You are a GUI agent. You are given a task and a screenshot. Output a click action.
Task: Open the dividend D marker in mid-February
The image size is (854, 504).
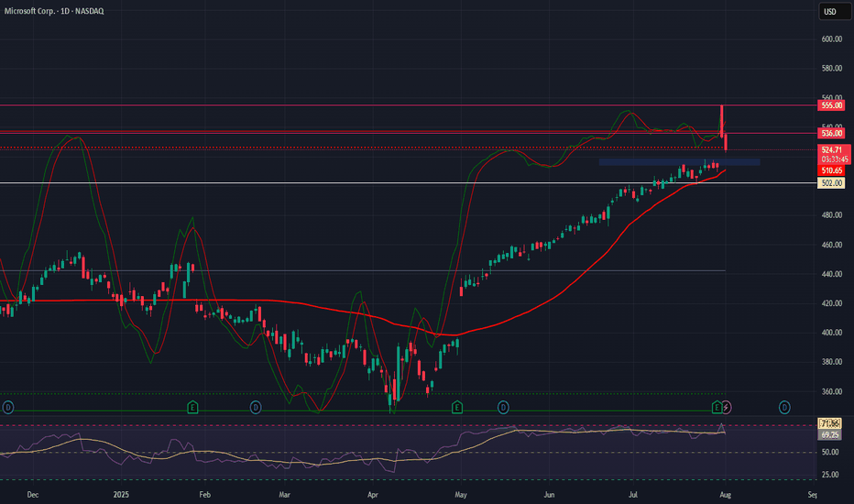(256, 407)
